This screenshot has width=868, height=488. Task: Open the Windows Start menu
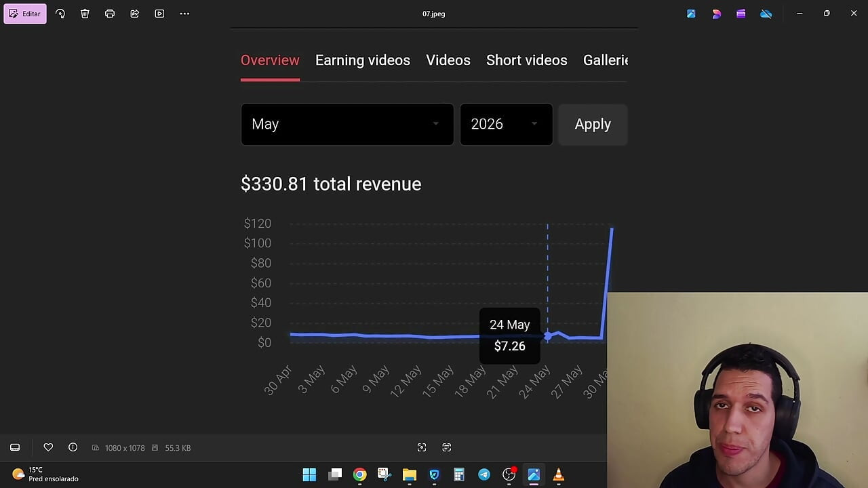coord(309,474)
